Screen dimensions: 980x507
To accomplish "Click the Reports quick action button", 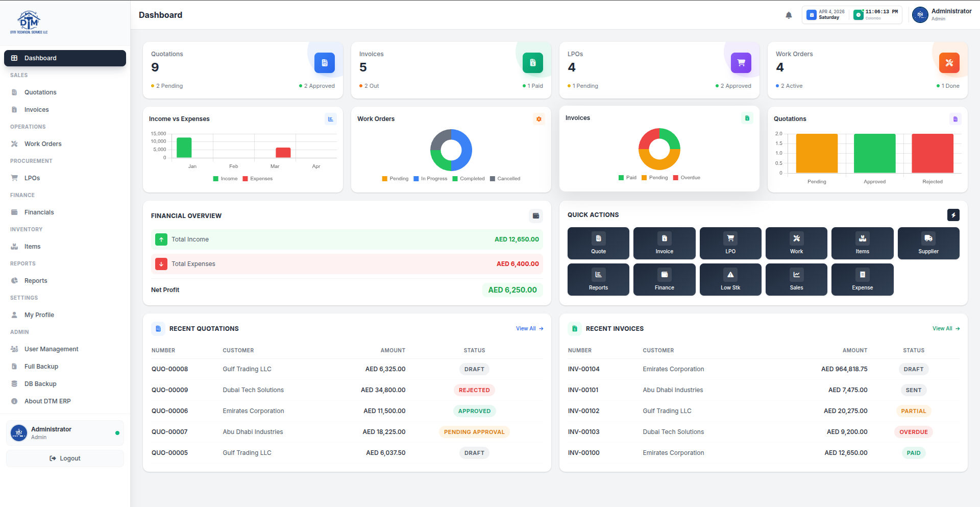I will pyautogui.click(x=598, y=280).
